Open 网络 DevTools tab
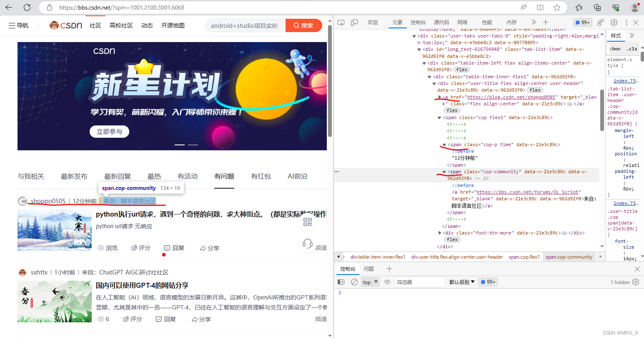644x339 pixels. [462, 22]
